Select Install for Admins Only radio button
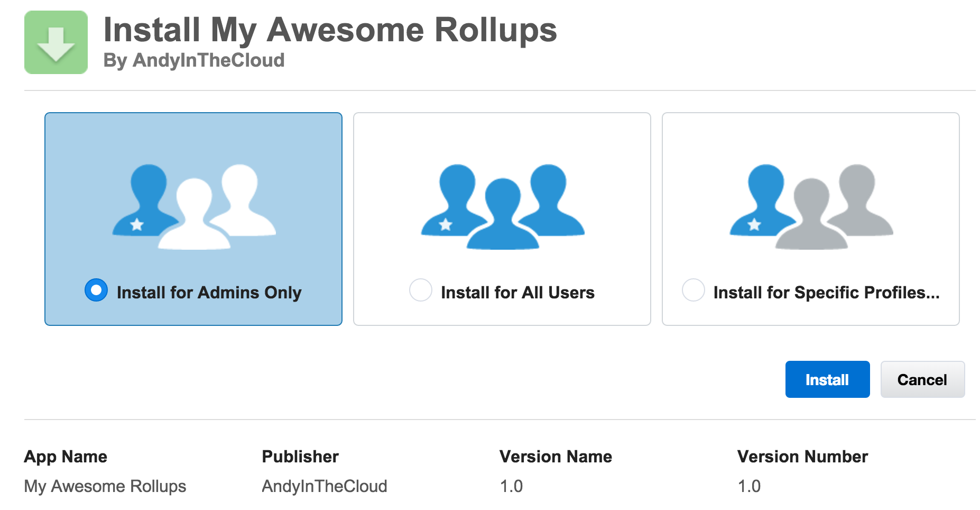This screenshot has height=510, width=980. click(96, 290)
